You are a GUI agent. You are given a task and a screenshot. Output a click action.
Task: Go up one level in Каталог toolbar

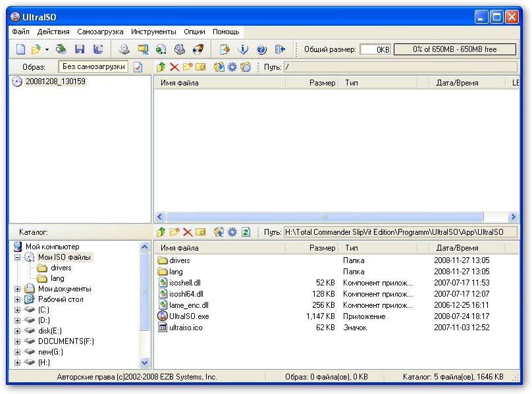click(161, 232)
